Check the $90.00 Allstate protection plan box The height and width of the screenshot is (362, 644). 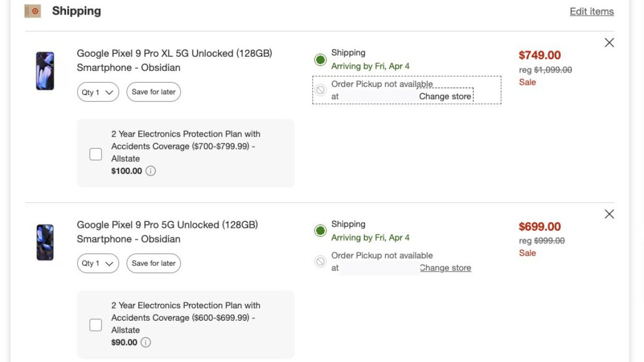96,325
